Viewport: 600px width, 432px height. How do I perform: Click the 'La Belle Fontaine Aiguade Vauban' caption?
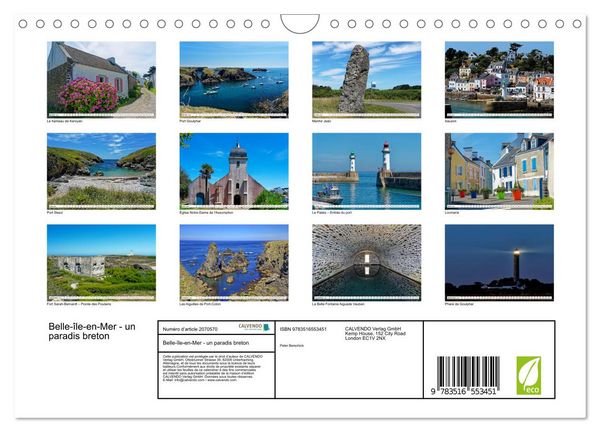tap(338, 304)
